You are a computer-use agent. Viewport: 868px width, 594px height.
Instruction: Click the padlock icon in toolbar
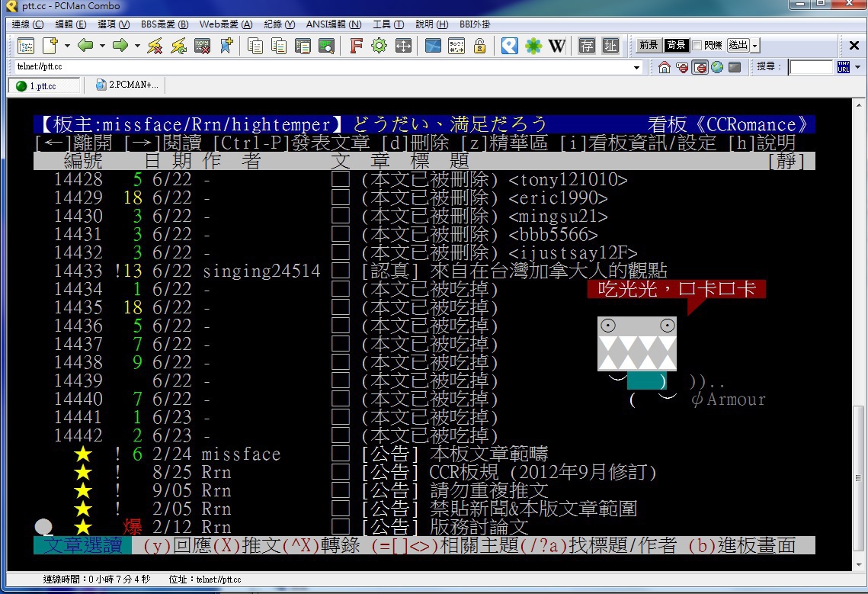pos(479,46)
